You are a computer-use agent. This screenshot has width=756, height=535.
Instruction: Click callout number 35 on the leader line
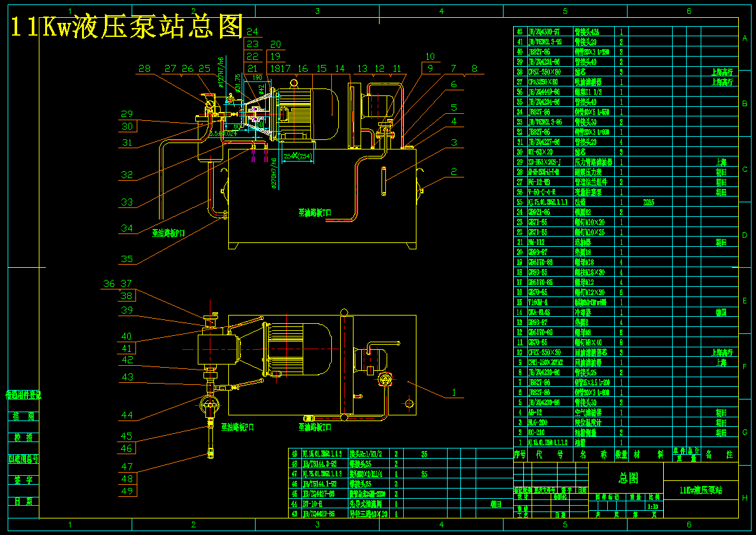point(127,259)
